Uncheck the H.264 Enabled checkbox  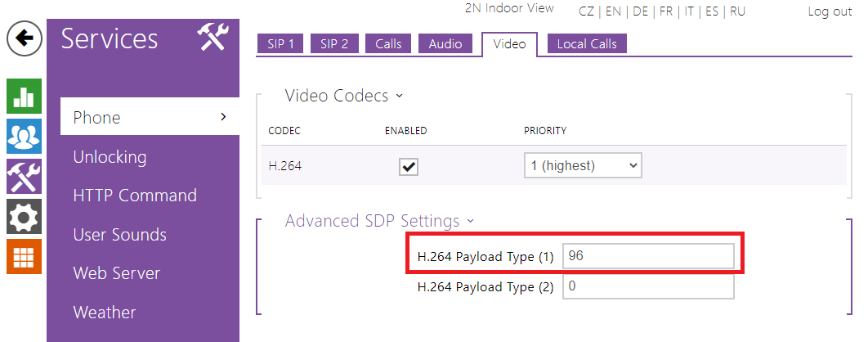(408, 166)
